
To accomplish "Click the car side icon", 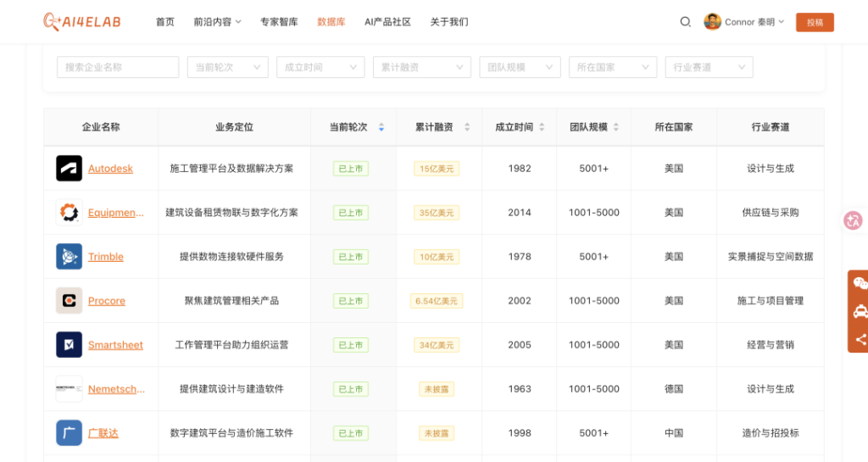I will [860, 311].
